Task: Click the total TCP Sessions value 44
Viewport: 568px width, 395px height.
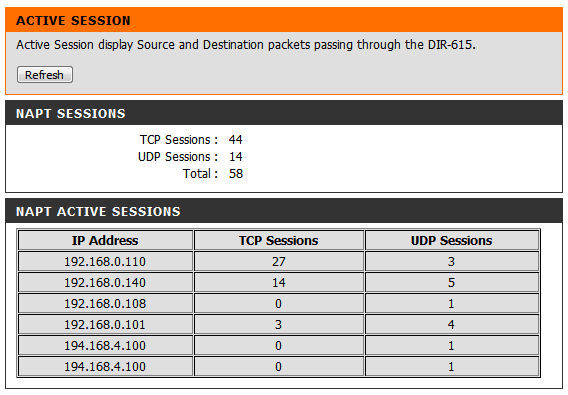Action: point(235,140)
